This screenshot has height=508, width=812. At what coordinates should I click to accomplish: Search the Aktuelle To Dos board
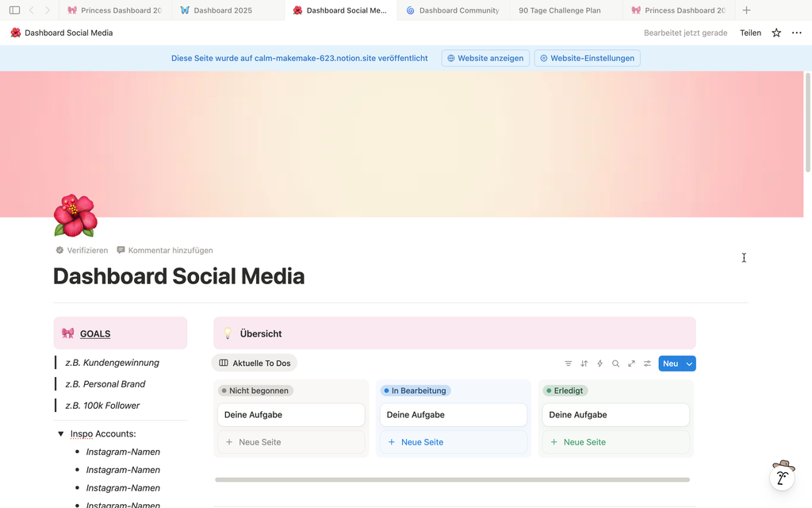(615, 364)
